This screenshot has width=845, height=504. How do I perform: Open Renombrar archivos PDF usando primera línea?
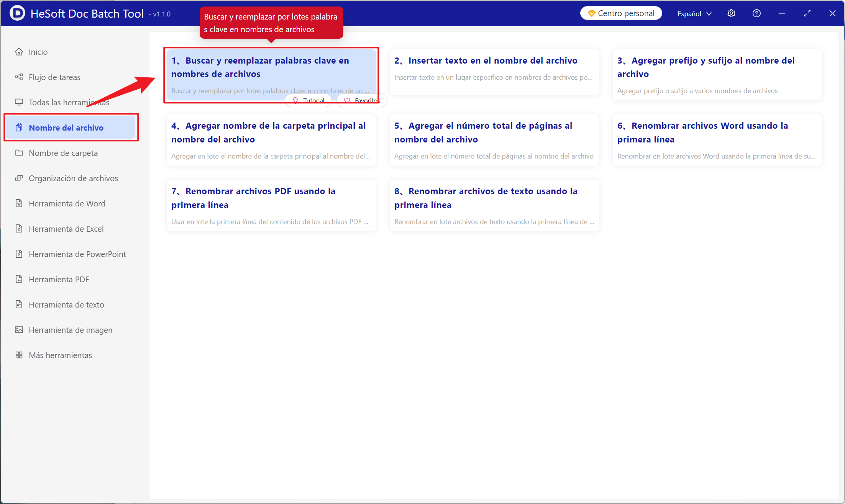tap(271, 205)
